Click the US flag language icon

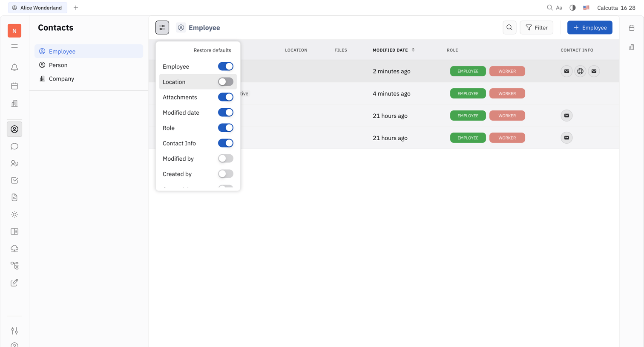pos(586,8)
